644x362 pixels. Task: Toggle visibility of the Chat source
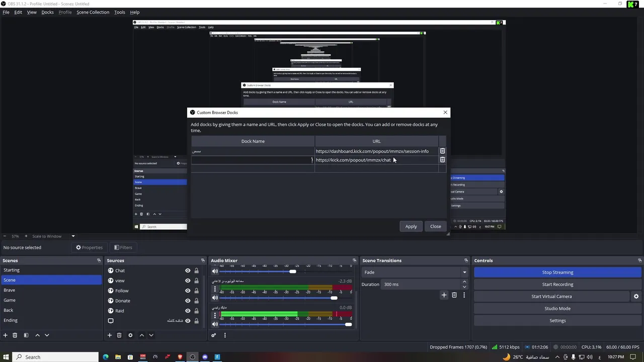(x=188, y=270)
